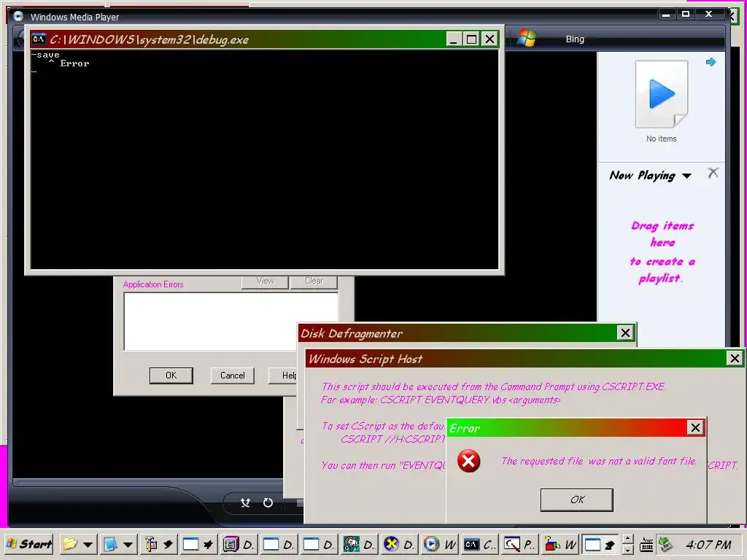Expand the dropdown arrow next to the notepad icon

pos(128,544)
